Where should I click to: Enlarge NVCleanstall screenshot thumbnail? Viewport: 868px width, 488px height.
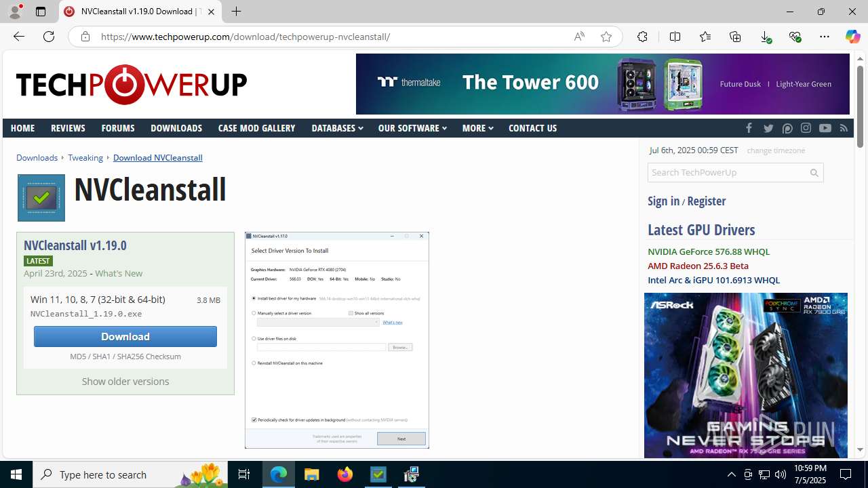pyautogui.click(x=337, y=340)
